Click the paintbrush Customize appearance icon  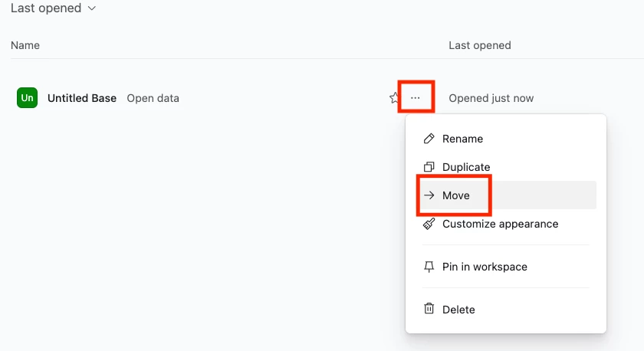[429, 224]
